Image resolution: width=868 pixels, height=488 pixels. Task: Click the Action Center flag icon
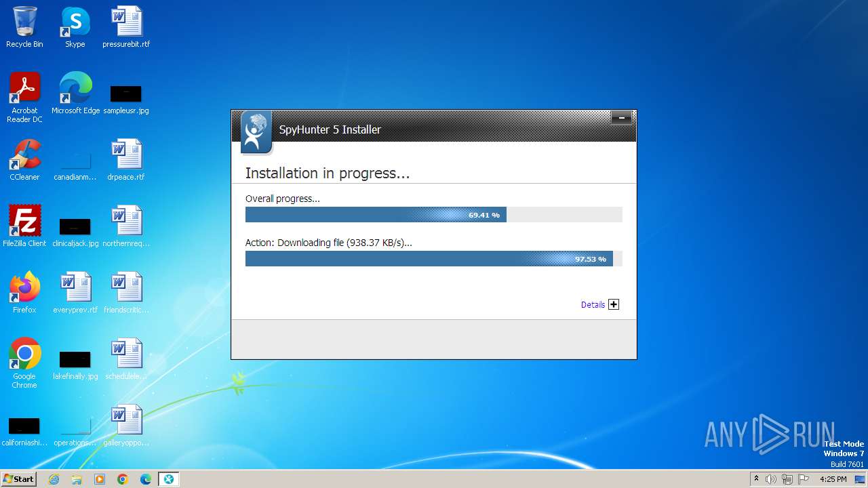click(804, 479)
